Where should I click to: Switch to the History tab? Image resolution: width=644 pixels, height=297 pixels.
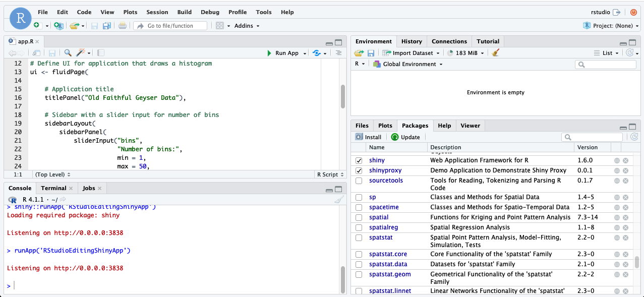click(412, 41)
